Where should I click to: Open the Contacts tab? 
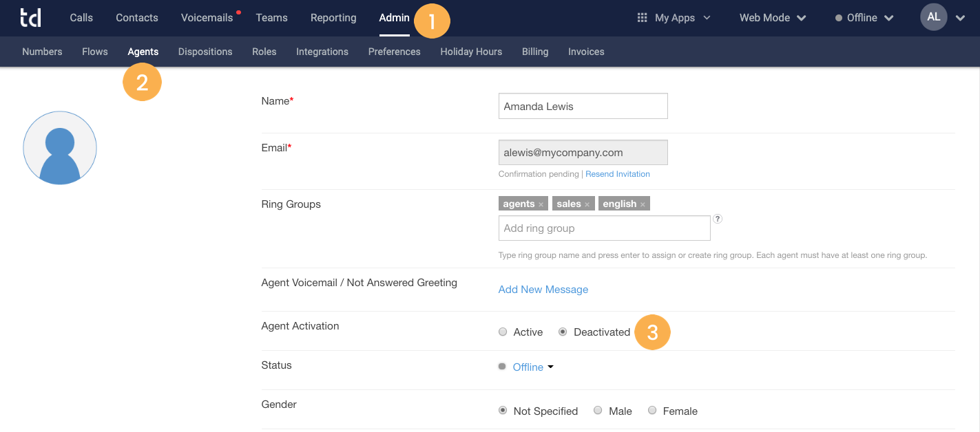click(137, 18)
